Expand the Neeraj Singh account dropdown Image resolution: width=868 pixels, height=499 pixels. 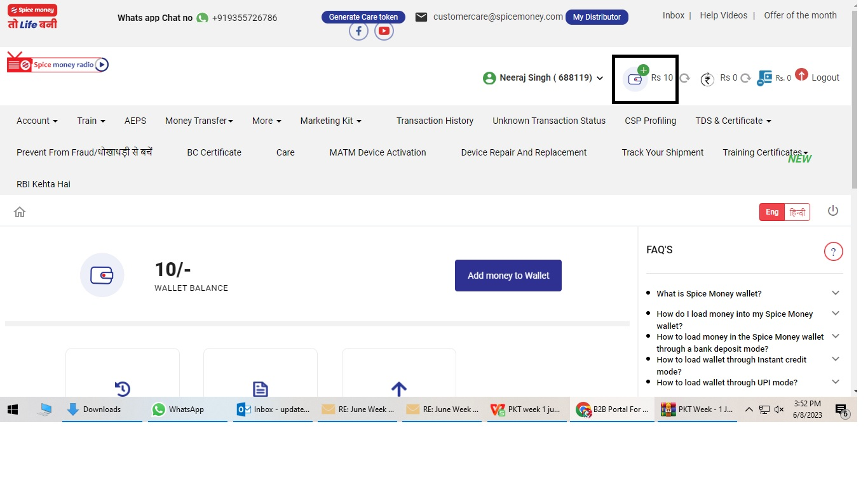(600, 78)
